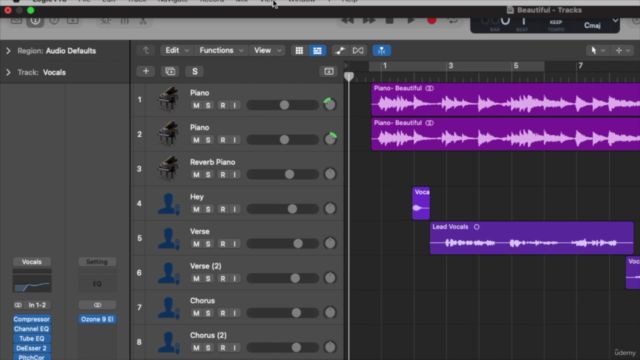Screen dimensions: 640x360
Task: Open the Editors scissors icon
Action: [143, 21]
